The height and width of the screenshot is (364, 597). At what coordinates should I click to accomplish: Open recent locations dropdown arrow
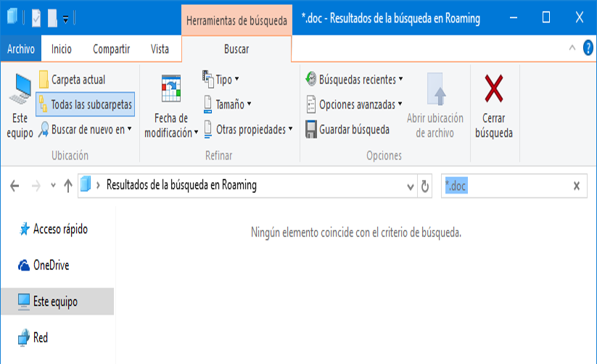coord(53,186)
